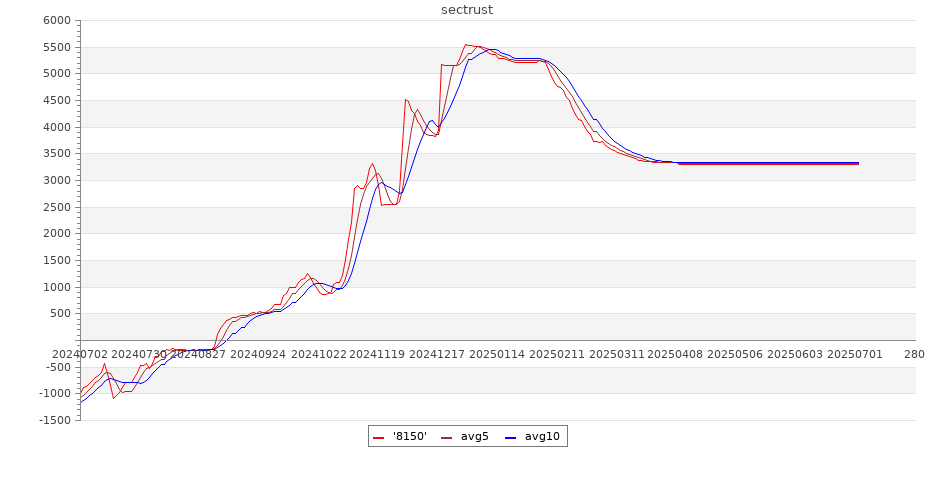Screen dimensions: 935x500
Task: Click the 3500 y-axis label
Action: 57,153
